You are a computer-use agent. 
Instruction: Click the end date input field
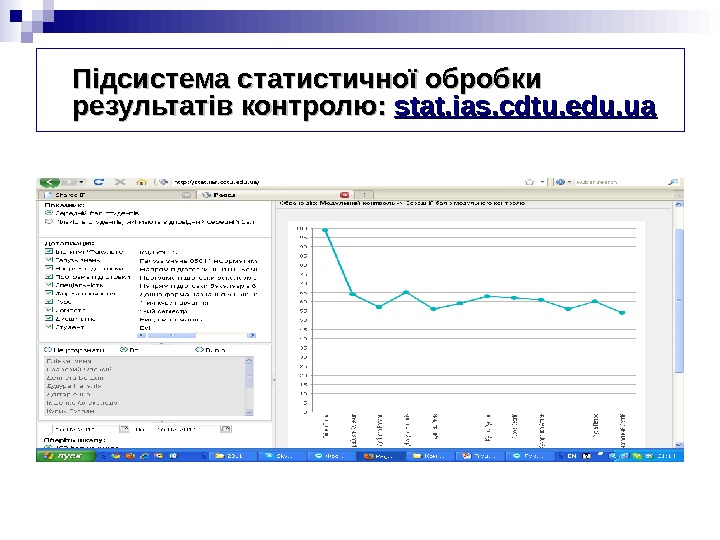coord(186,429)
